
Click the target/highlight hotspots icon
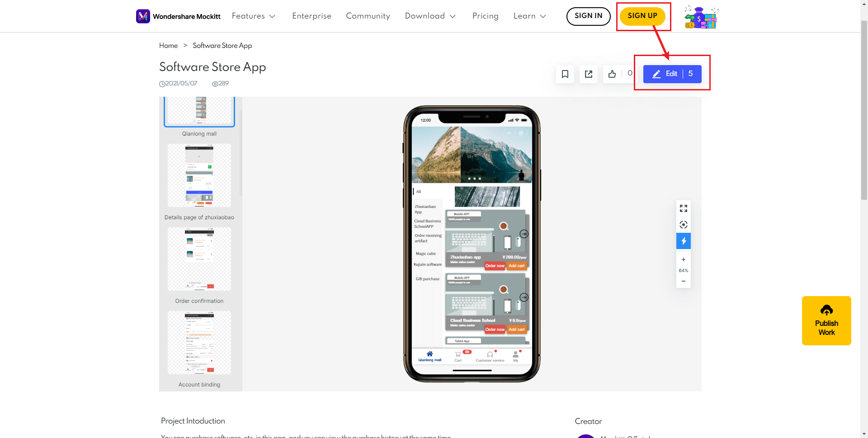tap(684, 225)
